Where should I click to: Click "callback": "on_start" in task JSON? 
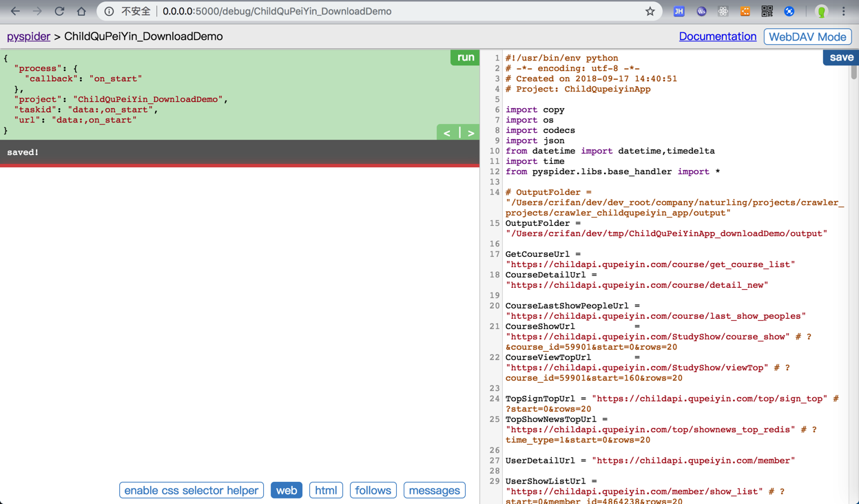click(83, 78)
